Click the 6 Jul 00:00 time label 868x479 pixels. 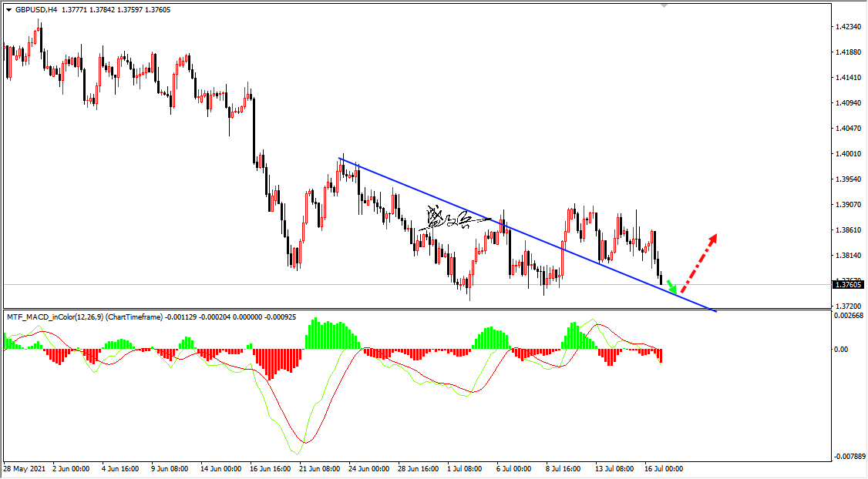513,468
